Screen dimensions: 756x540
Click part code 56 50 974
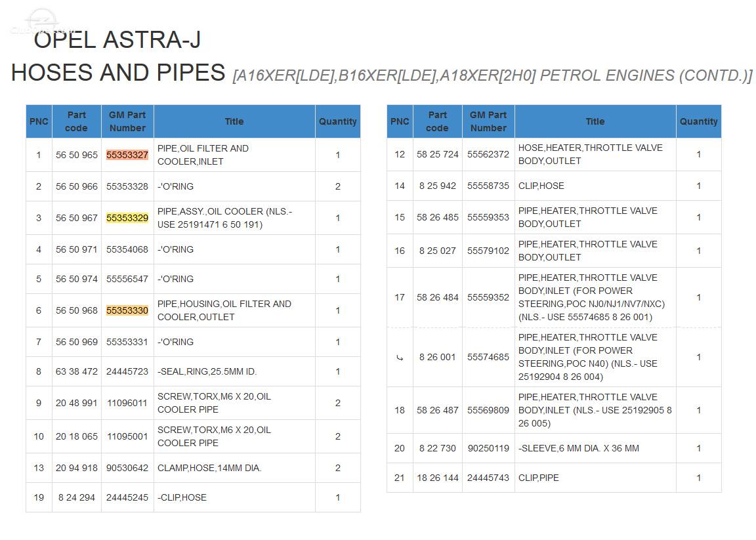pyautogui.click(x=77, y=279)
